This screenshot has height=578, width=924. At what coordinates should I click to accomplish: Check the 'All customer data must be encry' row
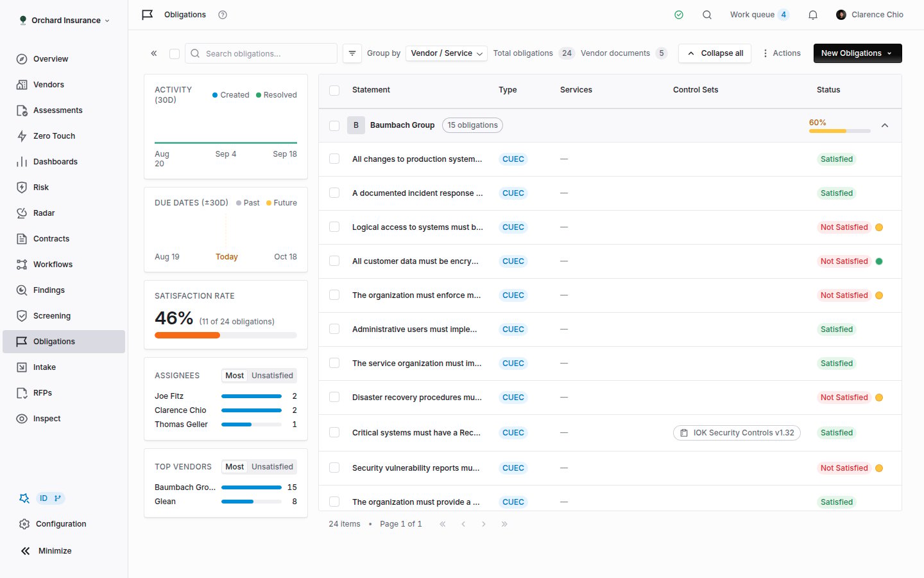tap(334, 261)
